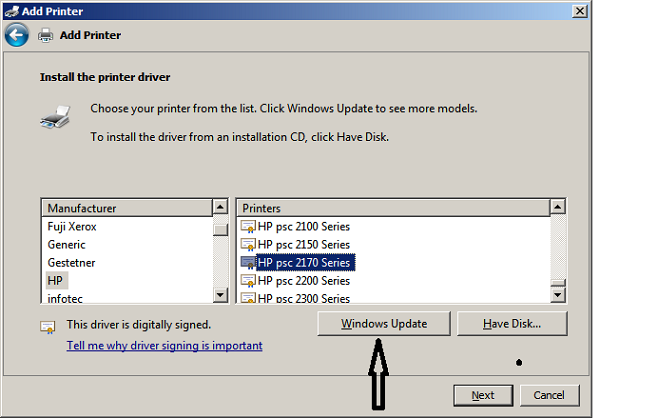This screenshot has height=418, width=658.
Task: Choose HP psc 2170 Series printer
Action: point(306,263)
